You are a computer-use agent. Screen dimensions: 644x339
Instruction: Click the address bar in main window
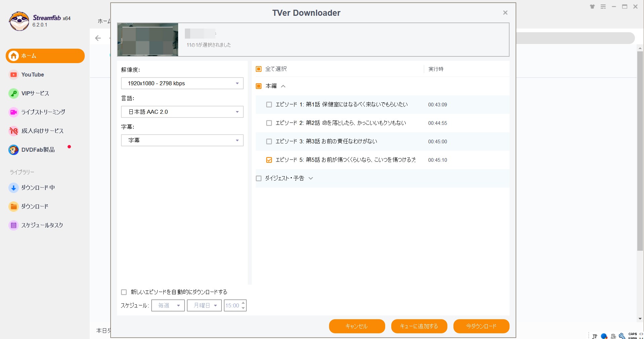[575, 38]
